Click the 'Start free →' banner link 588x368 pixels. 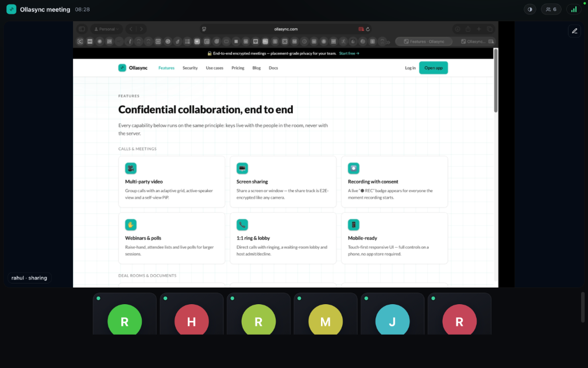pos(349,53)
